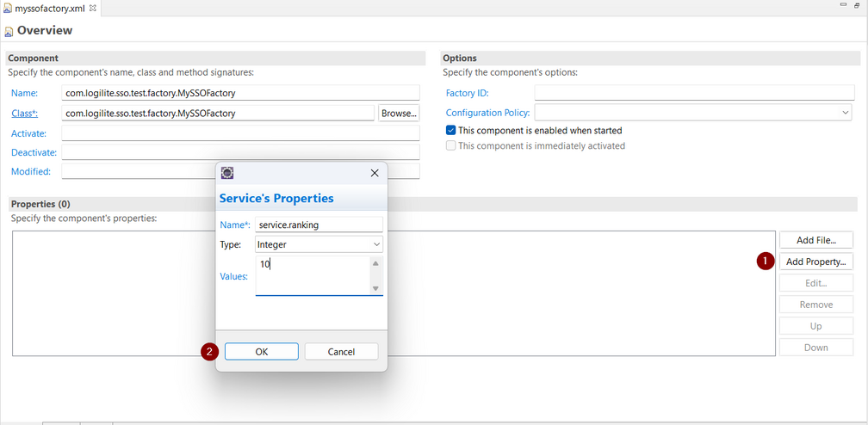This screenshot has height=425, width=868.
Task: Click the myssofactory.xml file icon
Action: (x=8, y=8)
